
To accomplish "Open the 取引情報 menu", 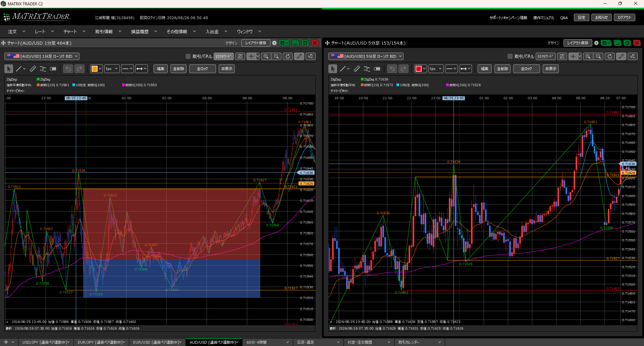I will pyautogui.click(x=108, y=32).
